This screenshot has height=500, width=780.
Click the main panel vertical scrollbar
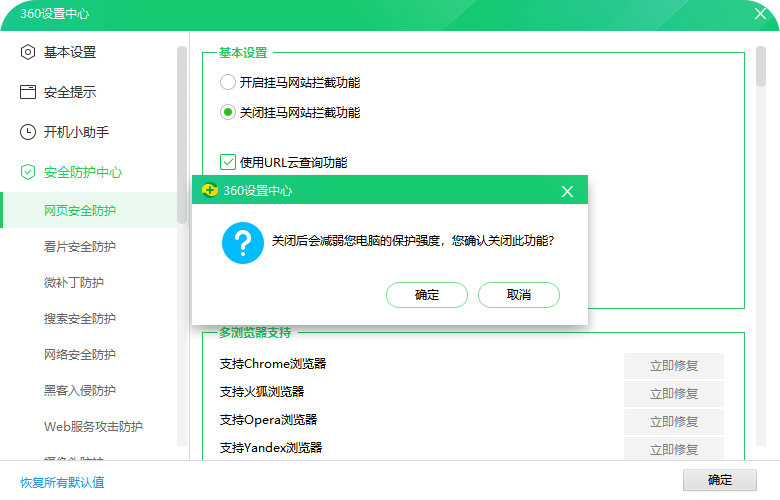pyautogui.click(x=761, y=67)
